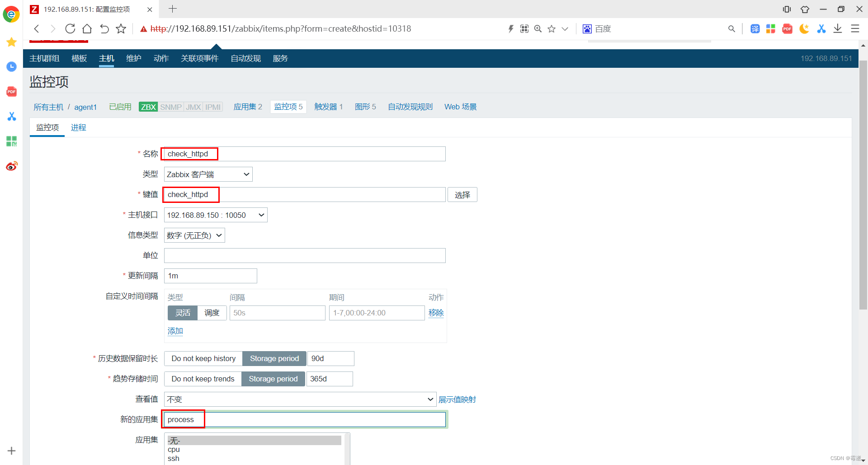Choose Storage period for trends
Viewport: 868px width, 465px height.
[273, 379]
